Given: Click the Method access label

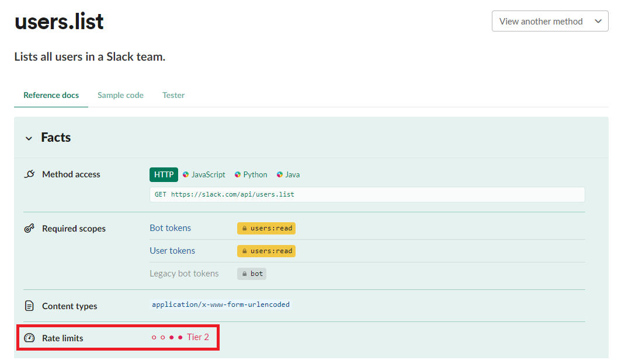Looking at the screenshot, I should (71, 174).
